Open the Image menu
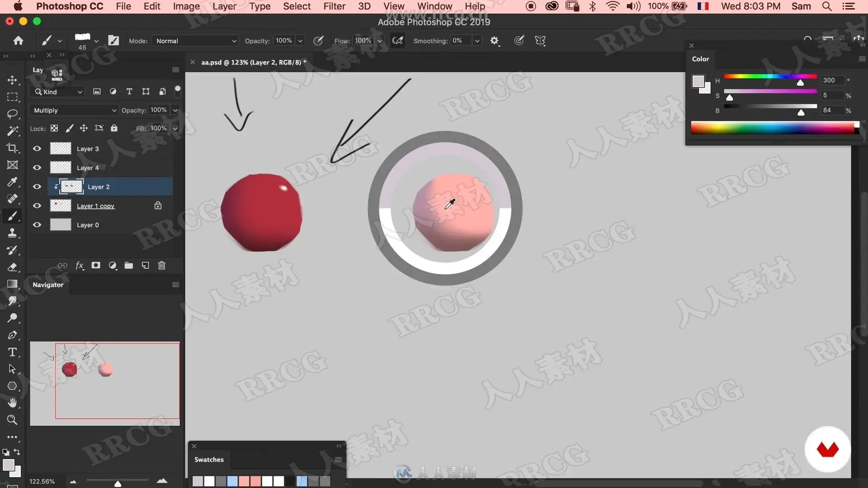 [x=186, y=6]
